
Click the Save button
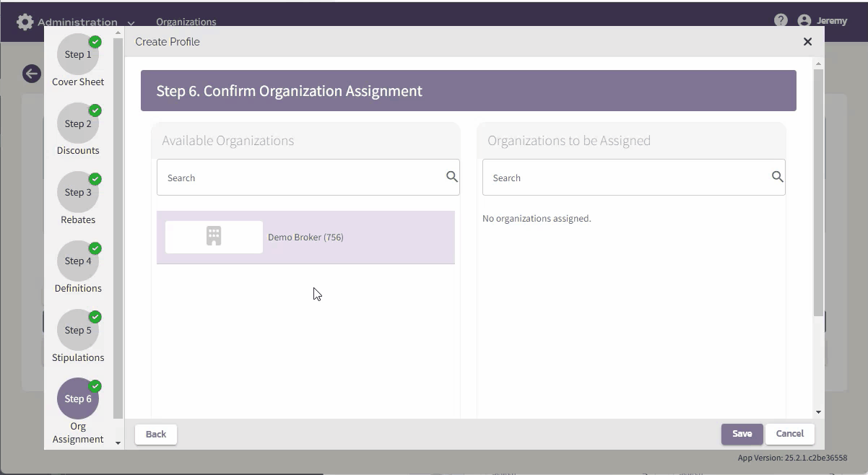pyautogui.click(x=742, y=434)
